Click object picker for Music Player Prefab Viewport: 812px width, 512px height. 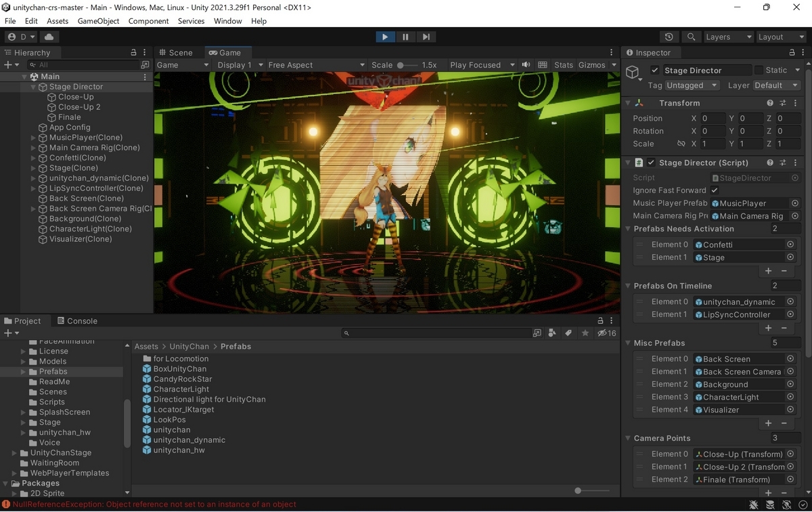pos(794,203)
